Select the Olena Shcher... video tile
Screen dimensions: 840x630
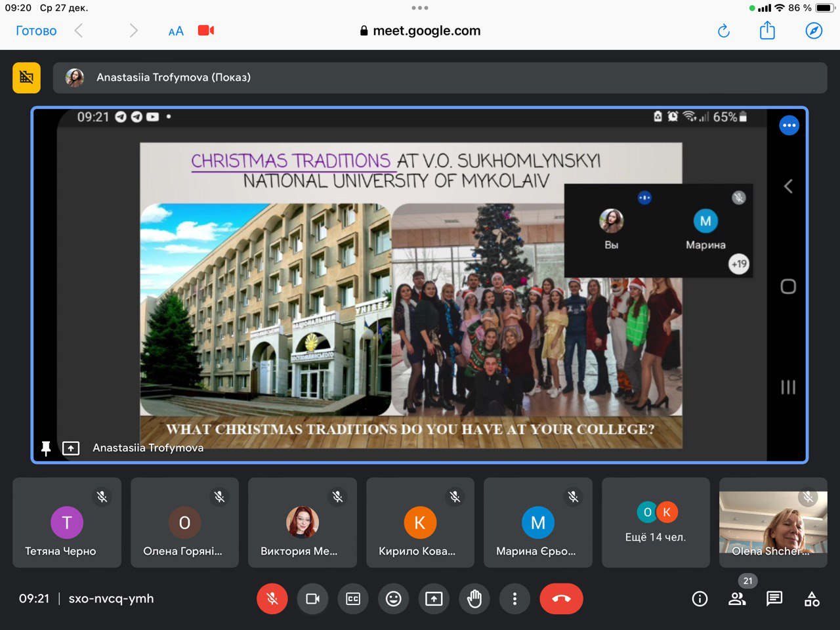(773, 522)
